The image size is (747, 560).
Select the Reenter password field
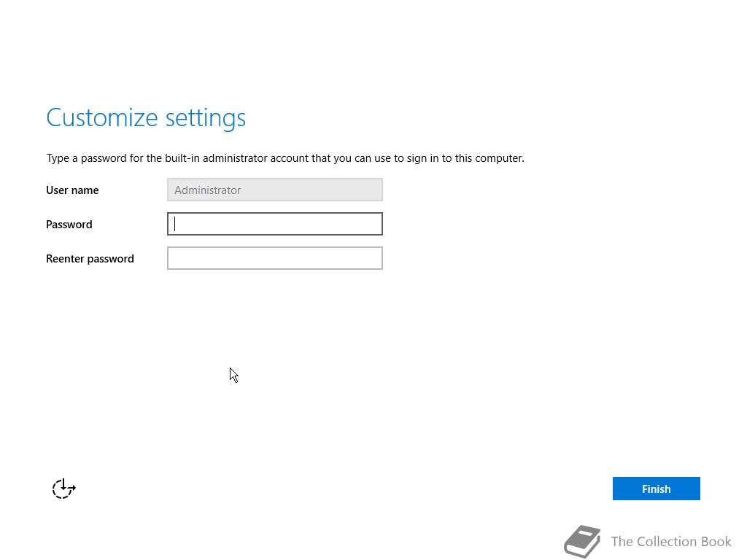(x=275, y=258)
